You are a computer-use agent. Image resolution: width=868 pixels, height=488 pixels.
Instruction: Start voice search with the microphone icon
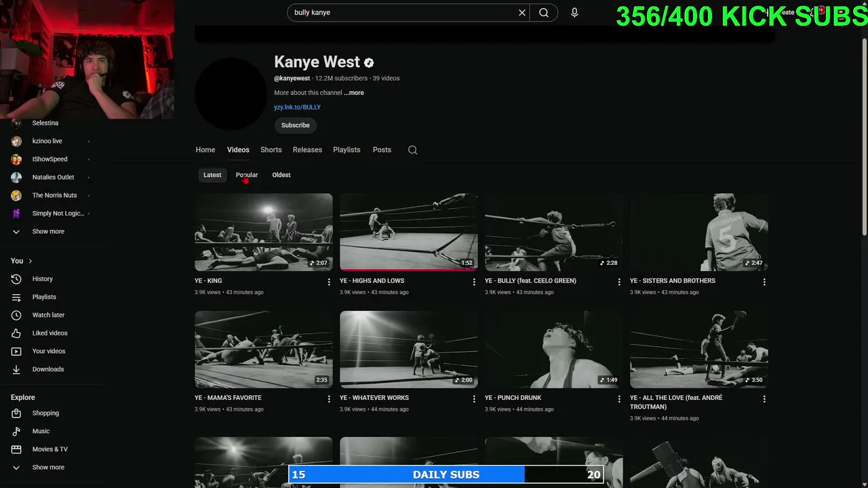[574, 12]
